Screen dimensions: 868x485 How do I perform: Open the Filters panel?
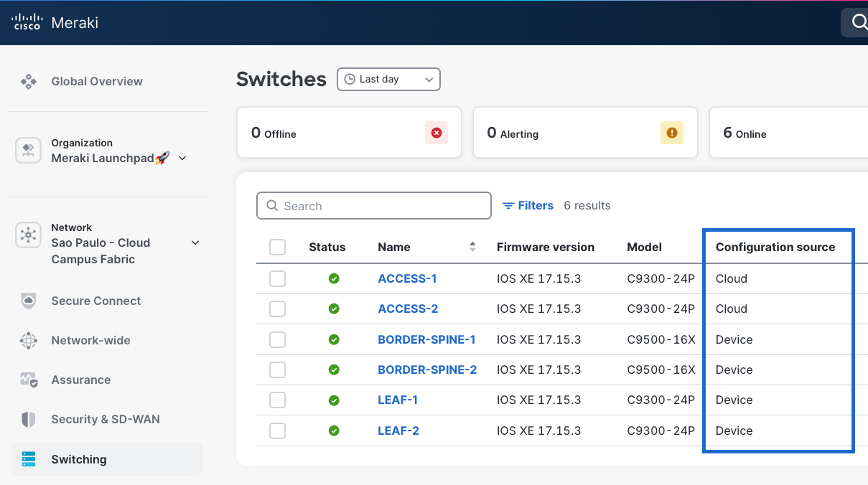click(528, 205)
